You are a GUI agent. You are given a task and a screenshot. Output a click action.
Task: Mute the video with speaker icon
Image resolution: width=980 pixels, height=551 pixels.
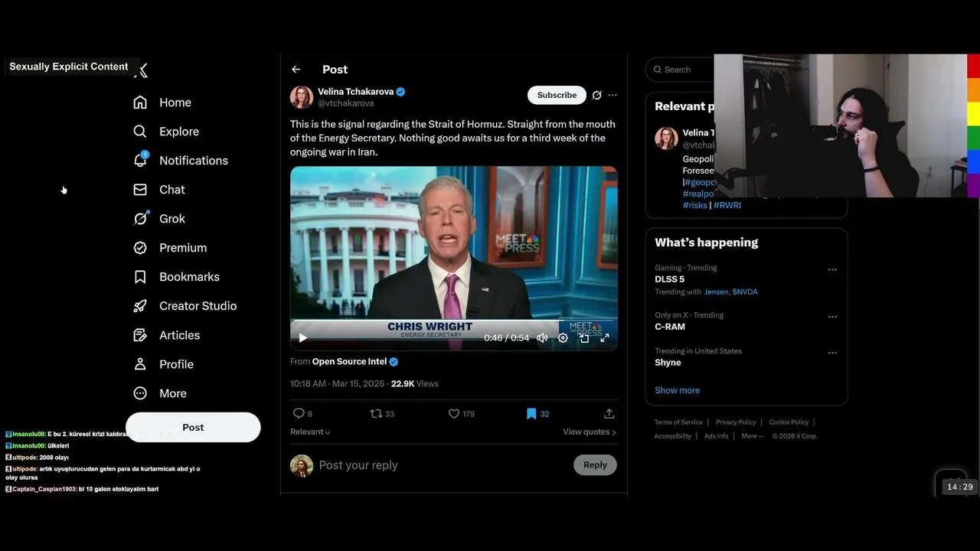[542, 337]
